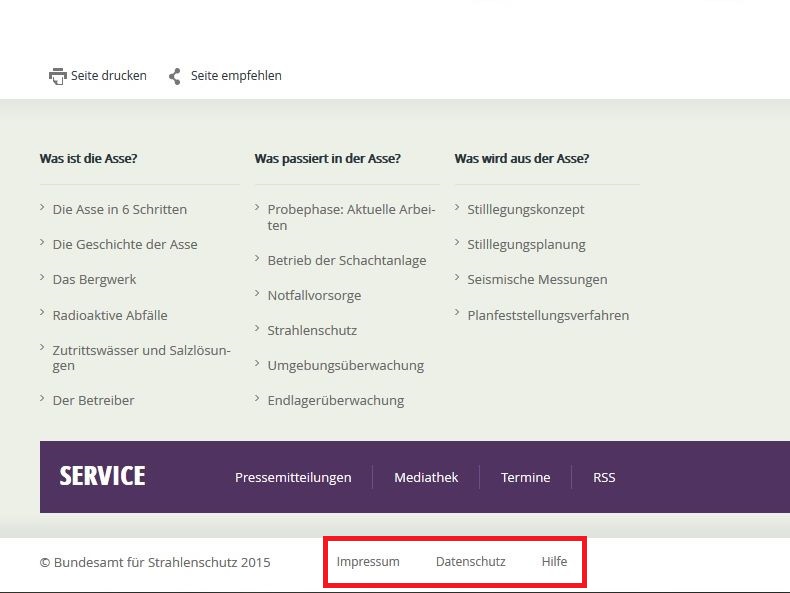The width and height of the screenshot is (790, 593).
Task: Open the Planfeststellungsverfahren link
Action: [548, 315]
